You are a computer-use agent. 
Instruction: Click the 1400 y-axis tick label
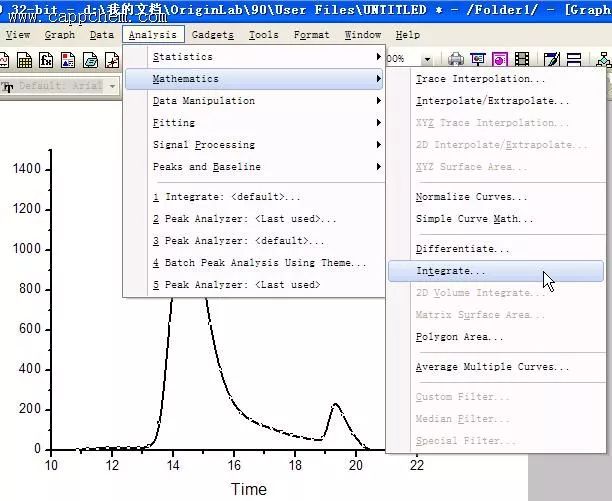(27, 169)
